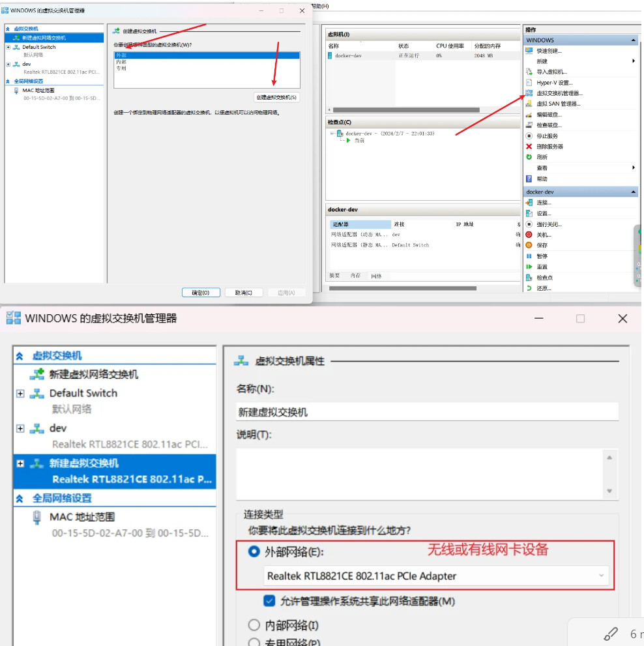Switch to the 内存 tab in docker-dev details

[356, 276]
